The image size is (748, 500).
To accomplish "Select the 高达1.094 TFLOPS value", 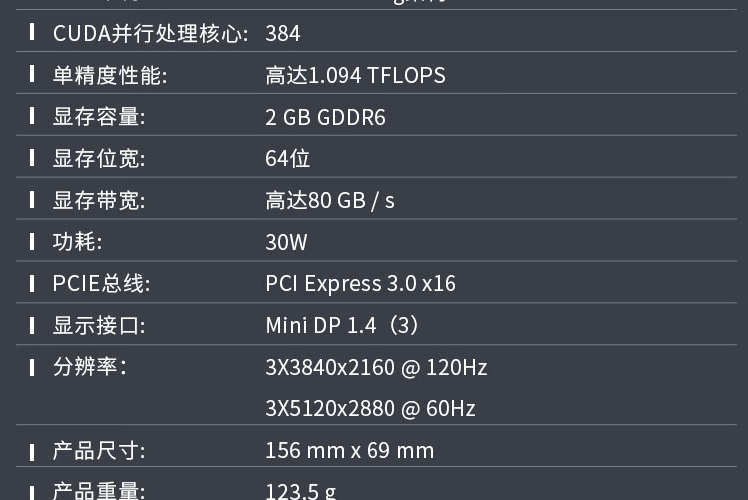I will (x=355, y=76).
